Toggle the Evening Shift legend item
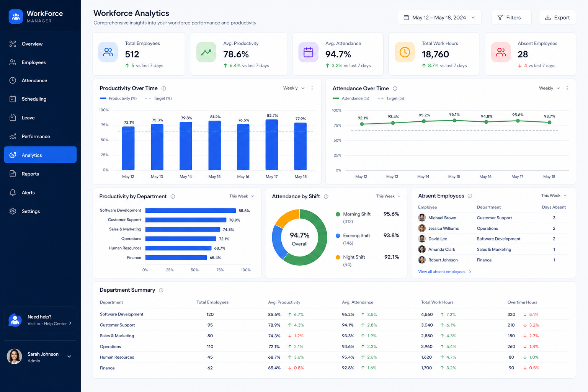Viewport: 588px width, 392px height. (353, 239)
